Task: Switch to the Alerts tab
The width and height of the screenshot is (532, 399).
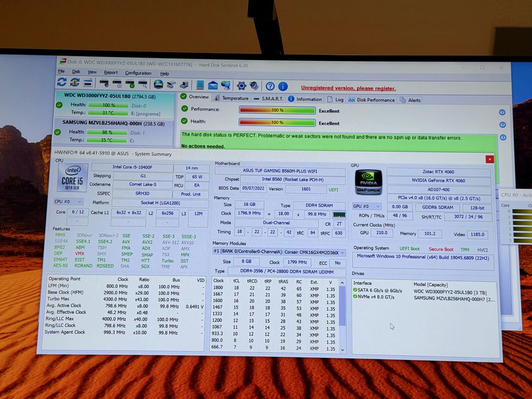Action: click(411, 100)
